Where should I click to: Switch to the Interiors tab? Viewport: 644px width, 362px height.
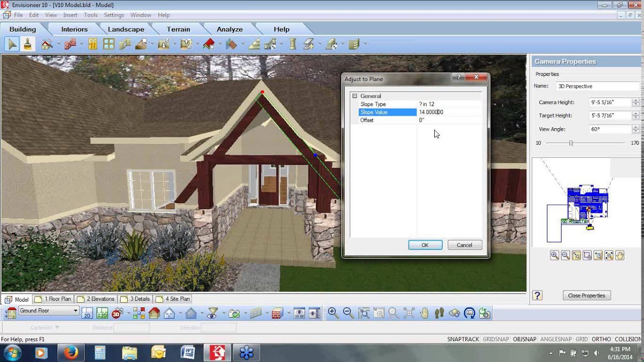(74, 29)
